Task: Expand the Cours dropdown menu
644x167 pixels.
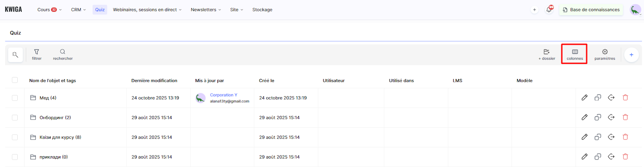Action: click(x=49, y=10)
